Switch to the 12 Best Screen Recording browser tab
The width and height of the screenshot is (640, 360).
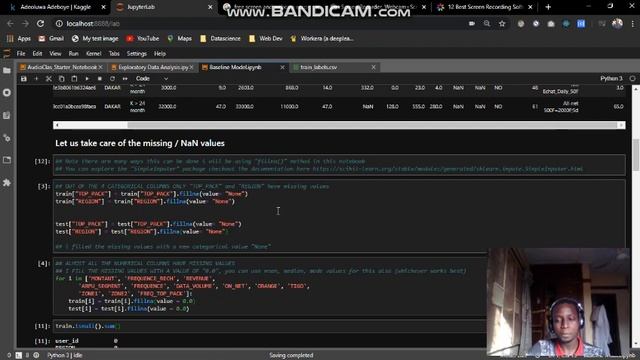(x=484, y=7)
